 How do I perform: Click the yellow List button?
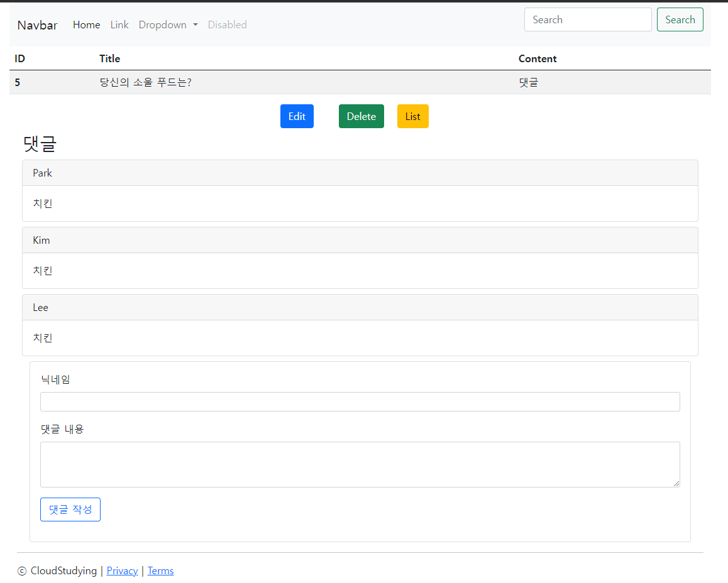pos(413,116)
